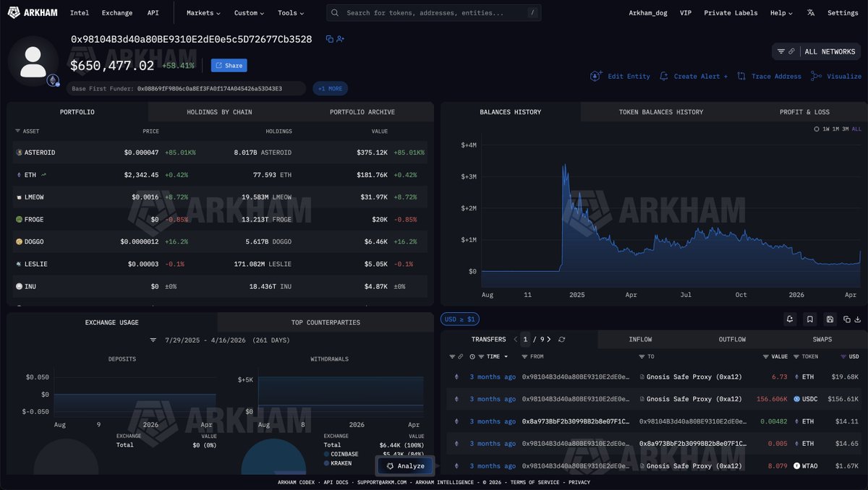The image size is (868, 490).
Task: Switch to Portfolio Archive tab
Action: 362,112
